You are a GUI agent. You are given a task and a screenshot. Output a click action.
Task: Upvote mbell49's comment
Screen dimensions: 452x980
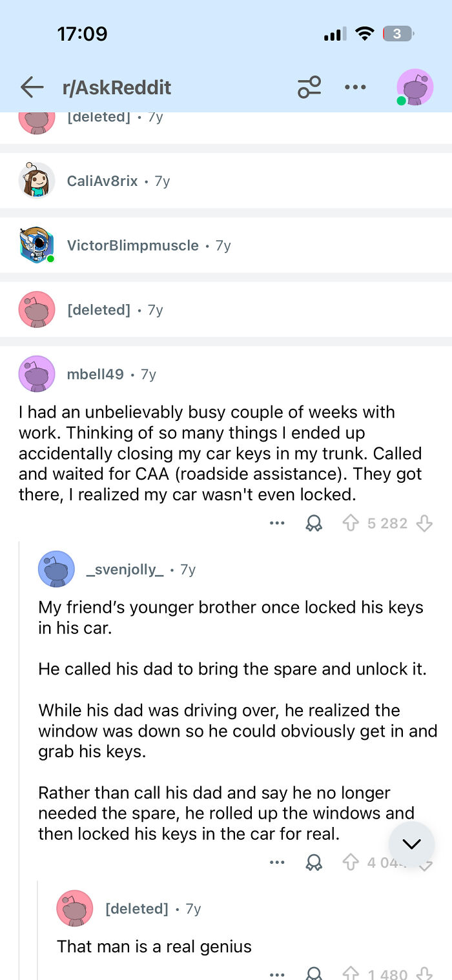tap(351, 524)
